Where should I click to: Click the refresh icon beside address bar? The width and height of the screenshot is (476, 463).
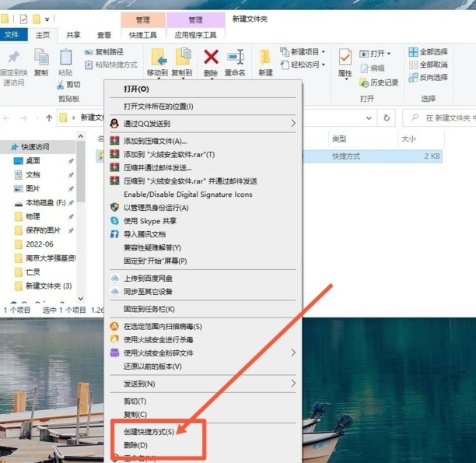coord(388,118)
